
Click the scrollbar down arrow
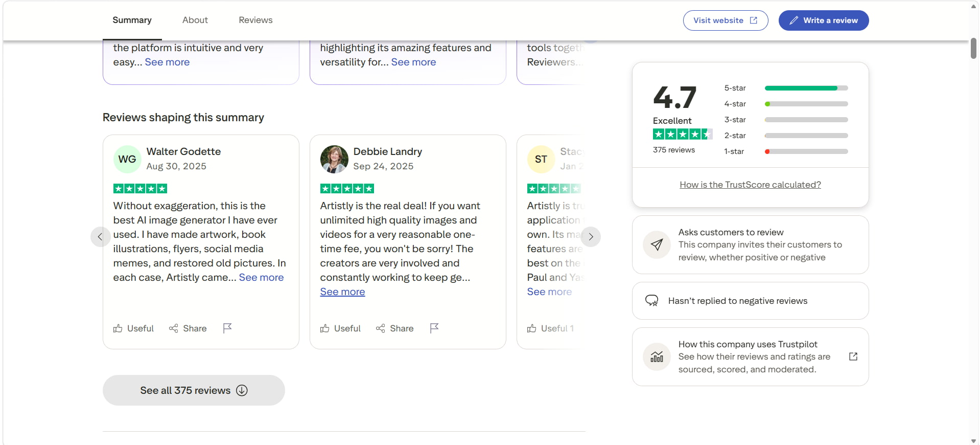(973, 440)
